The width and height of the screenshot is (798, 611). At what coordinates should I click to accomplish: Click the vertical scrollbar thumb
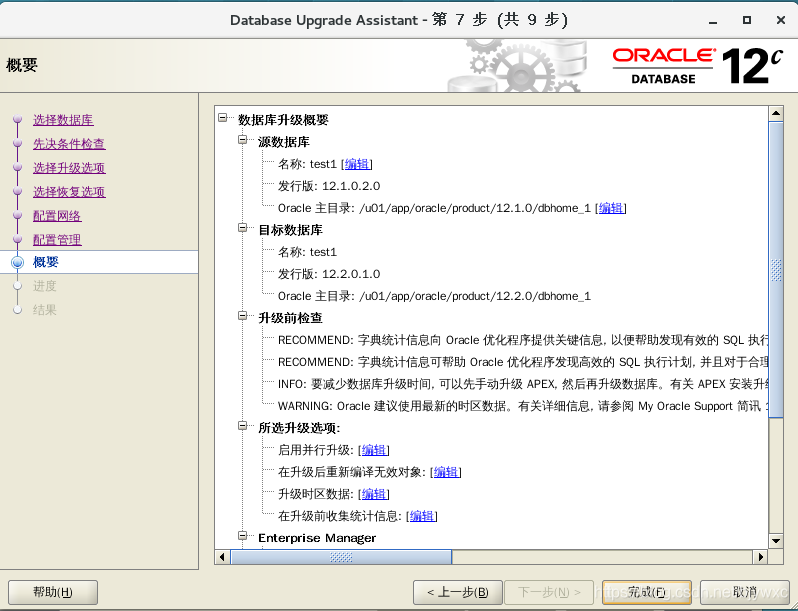(x=776, y=270)
